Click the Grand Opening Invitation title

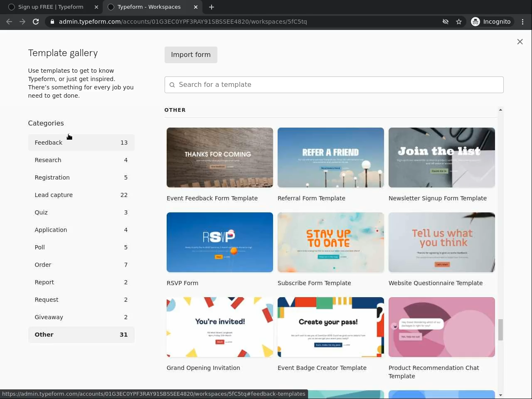203,368
